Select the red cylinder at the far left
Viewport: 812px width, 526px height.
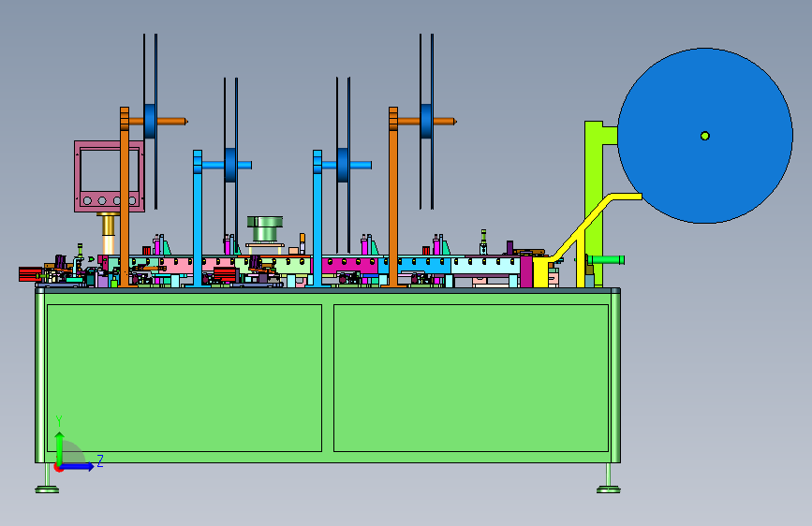click(x=30, y=274)
